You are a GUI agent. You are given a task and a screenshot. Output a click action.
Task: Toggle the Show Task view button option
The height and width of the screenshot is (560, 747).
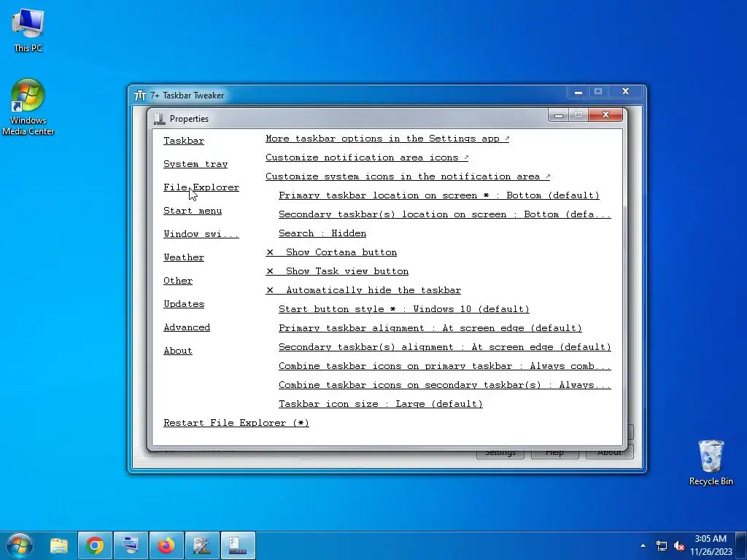(337, 271)
